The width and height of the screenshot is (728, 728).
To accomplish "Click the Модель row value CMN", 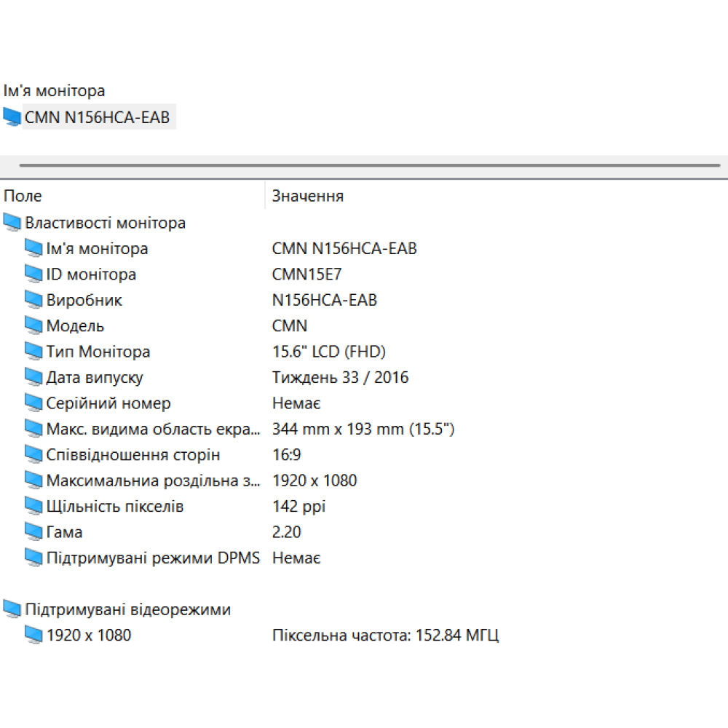I will (x=290, y=326).
